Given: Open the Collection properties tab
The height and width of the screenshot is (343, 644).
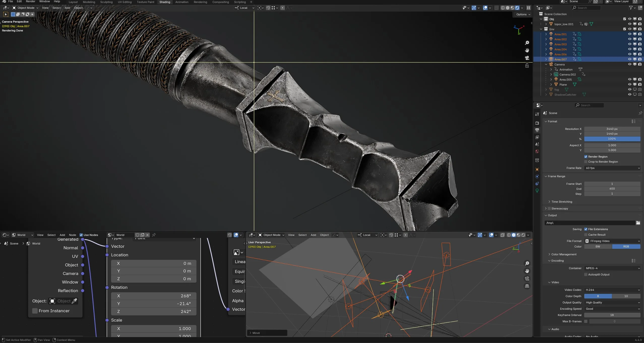Looking at the screenshot, I should point(537,160).
